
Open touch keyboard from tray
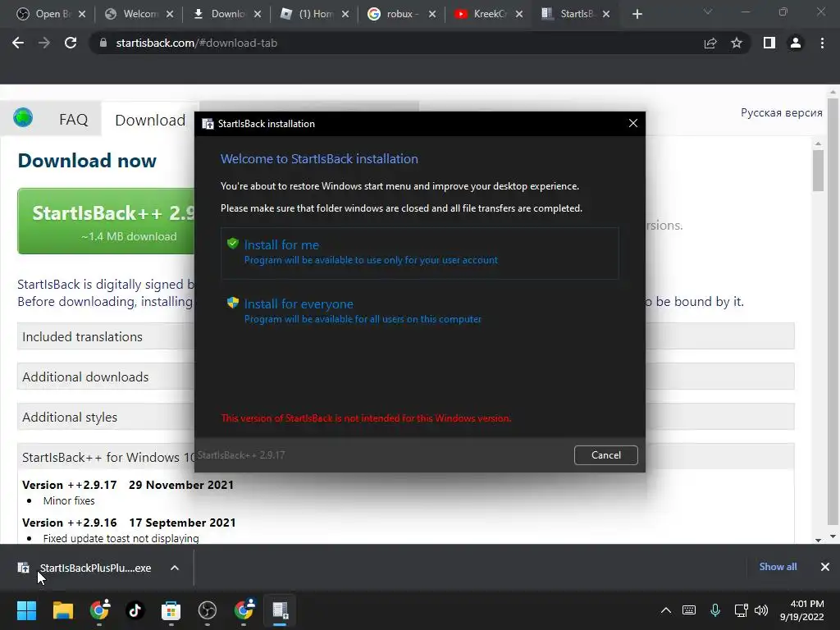tap(689, 609)
